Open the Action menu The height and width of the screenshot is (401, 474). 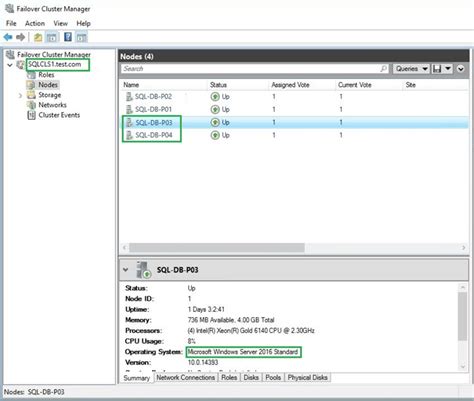(x=35, y=23)
